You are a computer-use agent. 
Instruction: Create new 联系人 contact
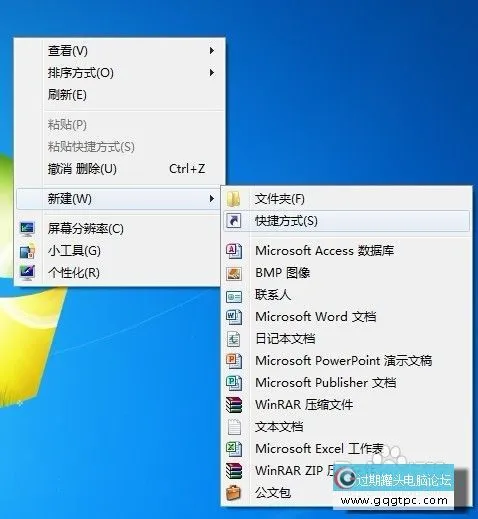click(x=347, y=295)
